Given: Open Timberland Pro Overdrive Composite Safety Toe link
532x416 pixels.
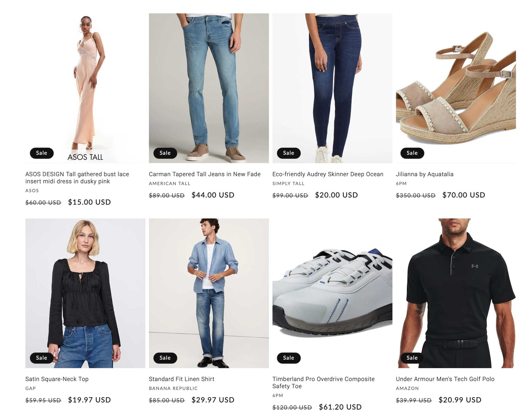Looking at the screenshot, I should (x=323, y=382).
